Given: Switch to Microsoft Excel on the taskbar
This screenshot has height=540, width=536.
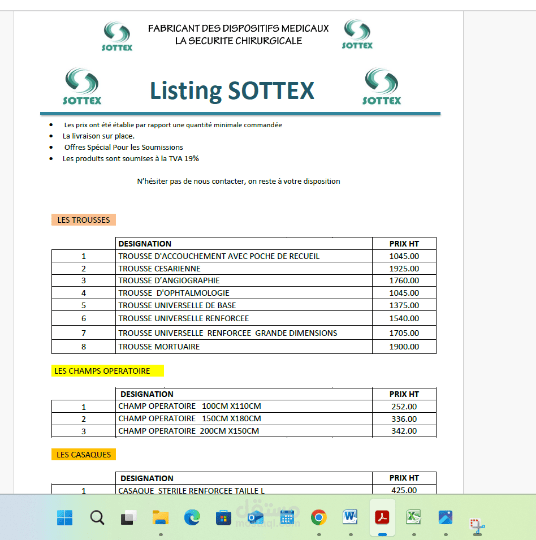Looking at the screenshot, I should (414, 517).
